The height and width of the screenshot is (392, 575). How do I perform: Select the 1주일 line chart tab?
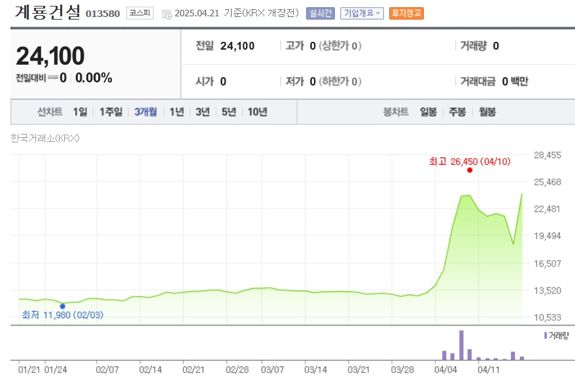tap(111, 112)
